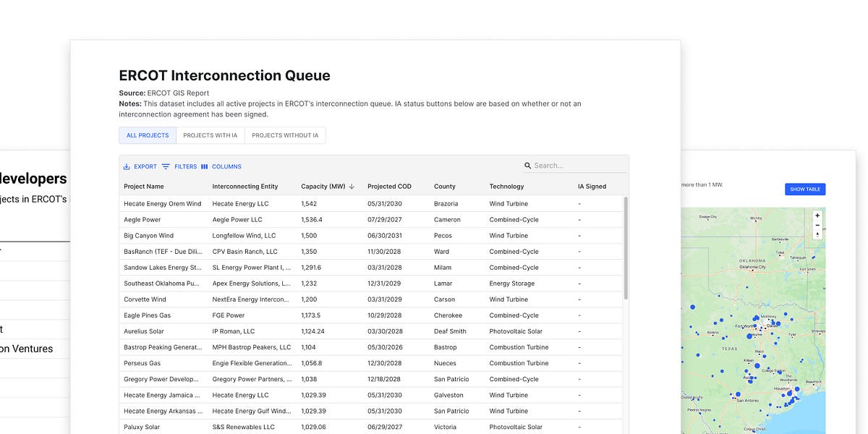This screenshot has width=868, height=434.
Task: Reset map bearing with compass icon
Action: click(x=817, y=234)
